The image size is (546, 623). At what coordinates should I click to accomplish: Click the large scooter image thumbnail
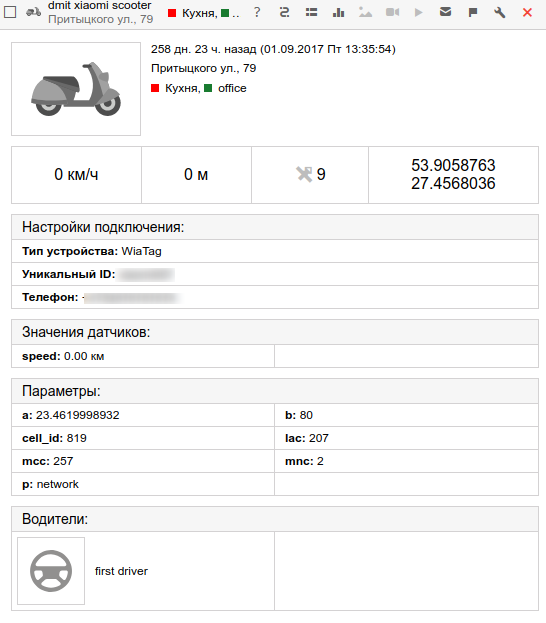click(76, 89)
